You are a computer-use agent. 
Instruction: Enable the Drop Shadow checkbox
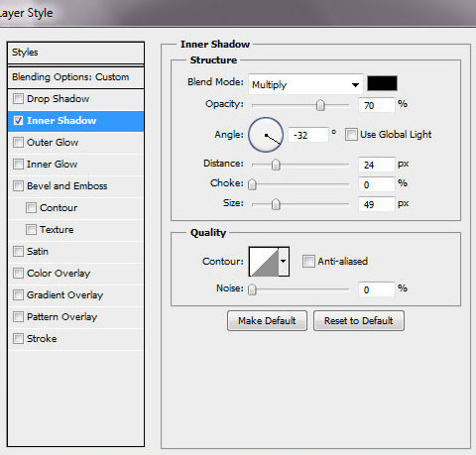[x=18, y=98]
